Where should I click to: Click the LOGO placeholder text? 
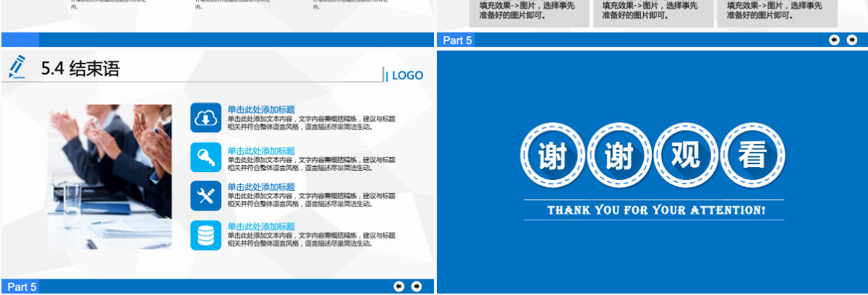[407, 75]
